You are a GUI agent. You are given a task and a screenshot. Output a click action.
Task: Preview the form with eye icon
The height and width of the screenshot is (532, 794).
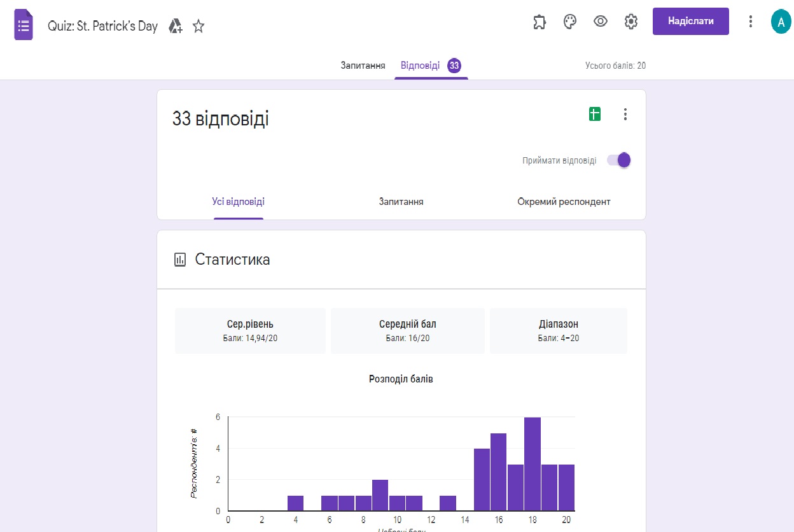pyautogui.click(x=600, y=22)
